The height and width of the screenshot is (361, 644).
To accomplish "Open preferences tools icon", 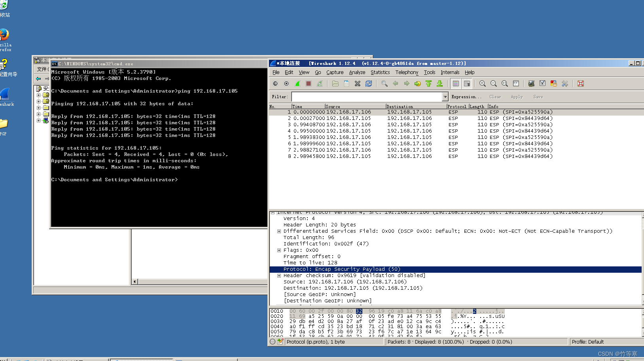I will coord(565,84).
